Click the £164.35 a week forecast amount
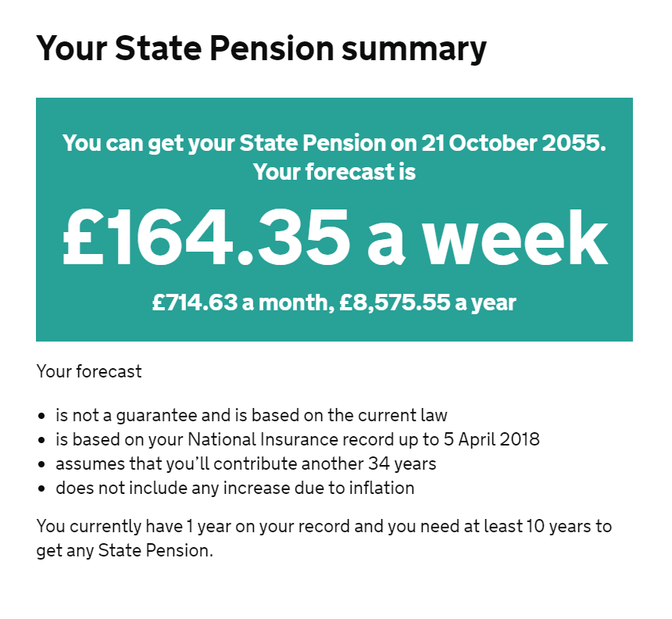The height and width of the screenshot is (619, 672). pyautogui.click(x=334, y=238)
